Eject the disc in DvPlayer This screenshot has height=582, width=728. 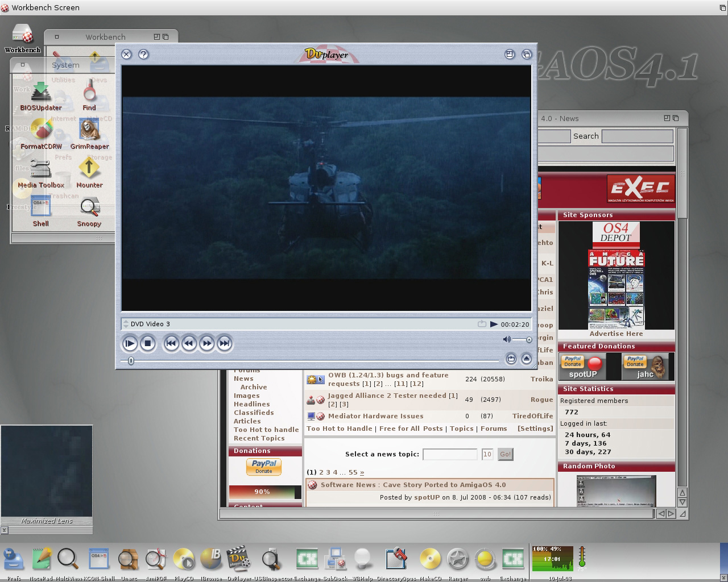click(x=526, y=359)
